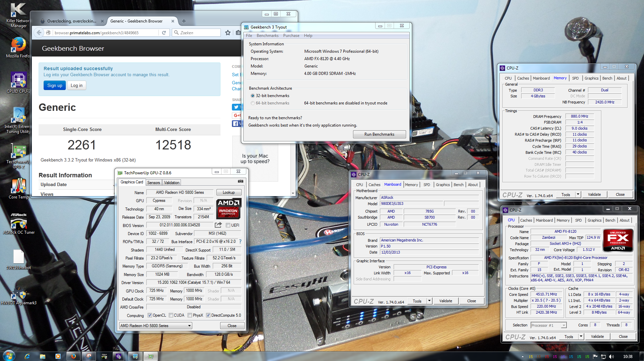Open Caches tab in CPU-Z Mainboard window
Screen dimensions: 644x361
tap(374, 185)
